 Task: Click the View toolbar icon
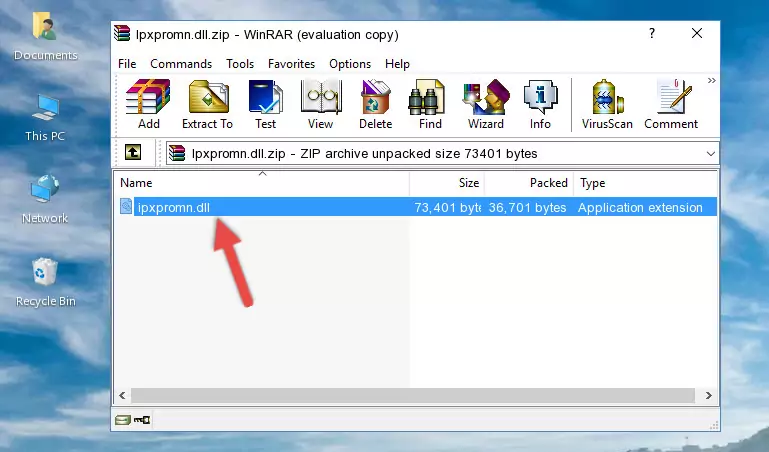(x=321, y=104)
